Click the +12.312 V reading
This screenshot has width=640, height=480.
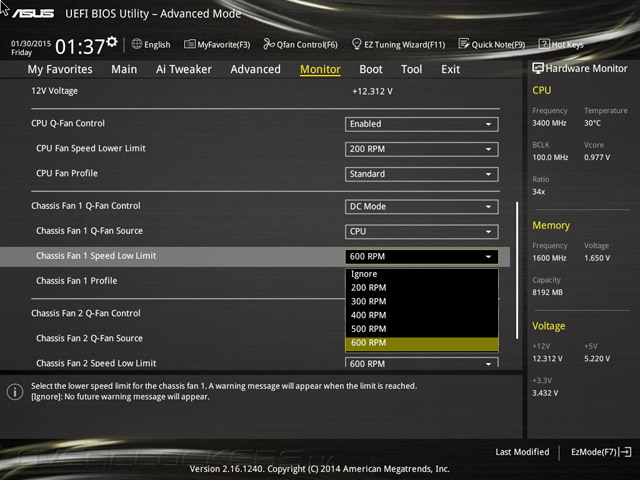click(x=372, y=91)
